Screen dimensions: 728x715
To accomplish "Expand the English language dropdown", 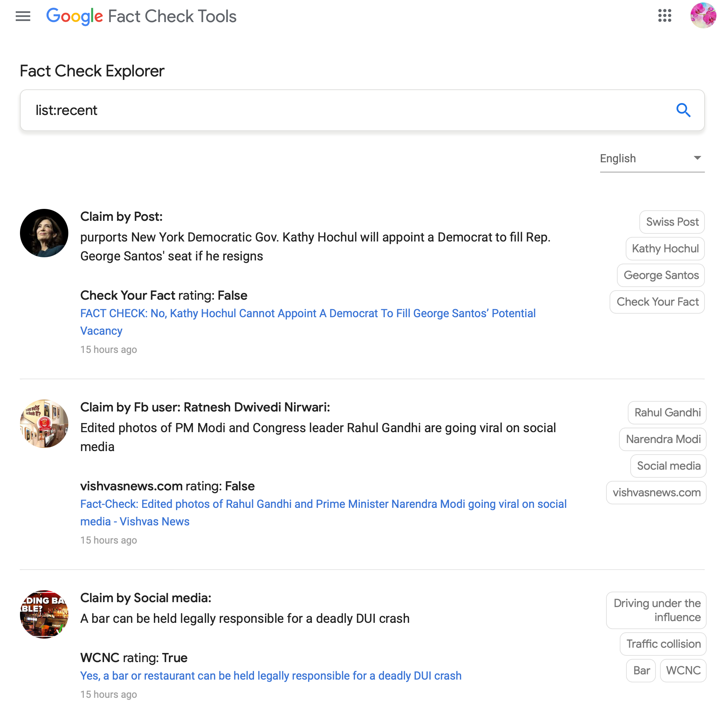I will (696, 158).
